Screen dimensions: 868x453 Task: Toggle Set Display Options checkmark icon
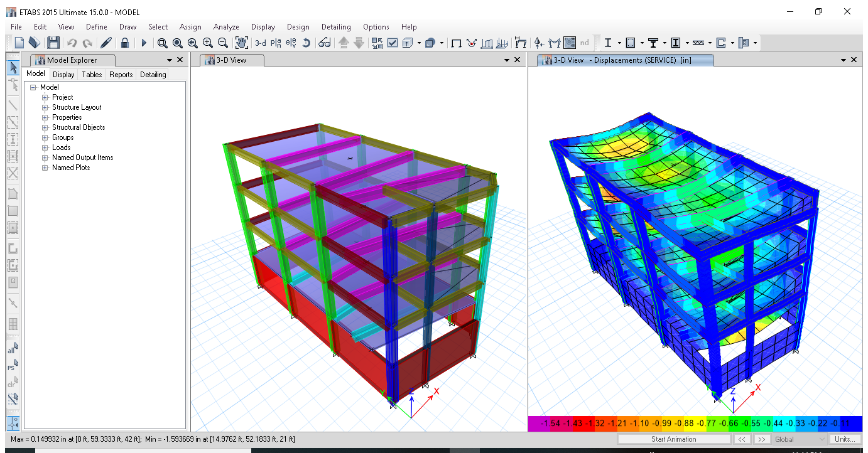(393, 43)
